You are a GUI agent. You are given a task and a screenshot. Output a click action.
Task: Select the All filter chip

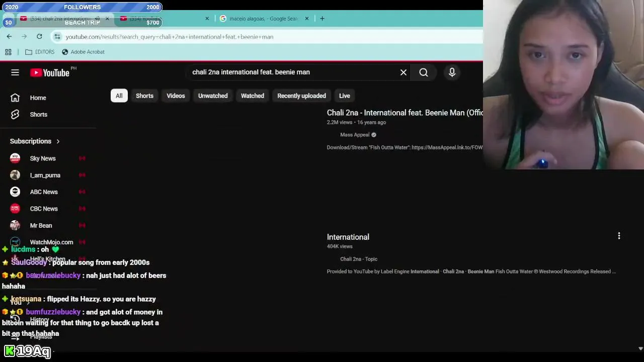(x=119, y=96)
